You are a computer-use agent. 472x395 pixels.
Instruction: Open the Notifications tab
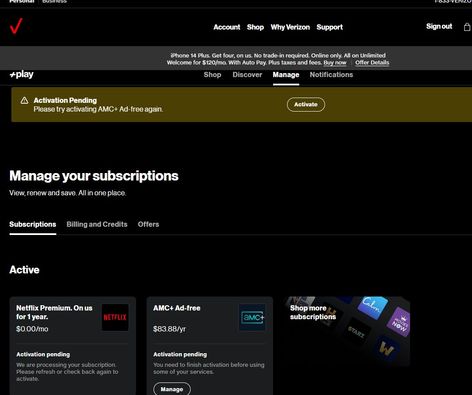(x=331, y=75)
